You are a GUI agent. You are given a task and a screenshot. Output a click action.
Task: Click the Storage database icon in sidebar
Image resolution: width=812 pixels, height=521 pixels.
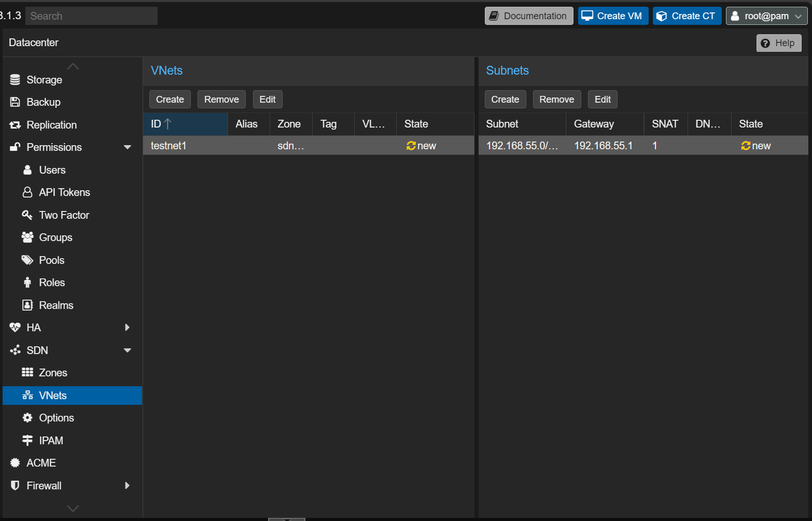(15, 80)
